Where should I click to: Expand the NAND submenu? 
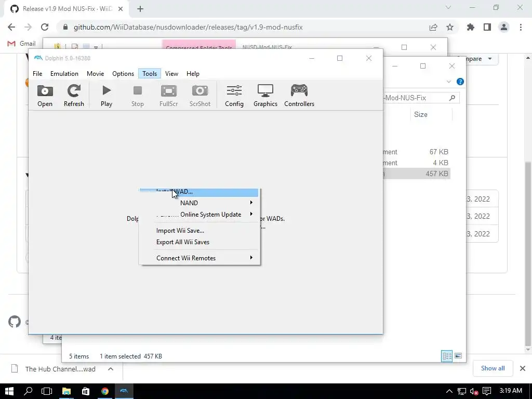click(199, 203)
